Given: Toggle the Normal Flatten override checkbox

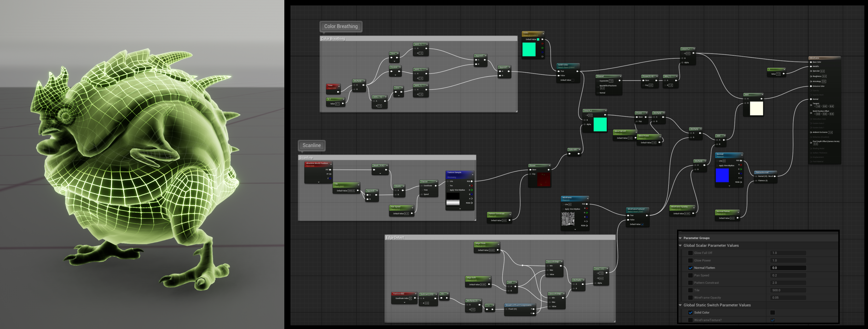Looking at the screenshot, I should pos(690,268).
